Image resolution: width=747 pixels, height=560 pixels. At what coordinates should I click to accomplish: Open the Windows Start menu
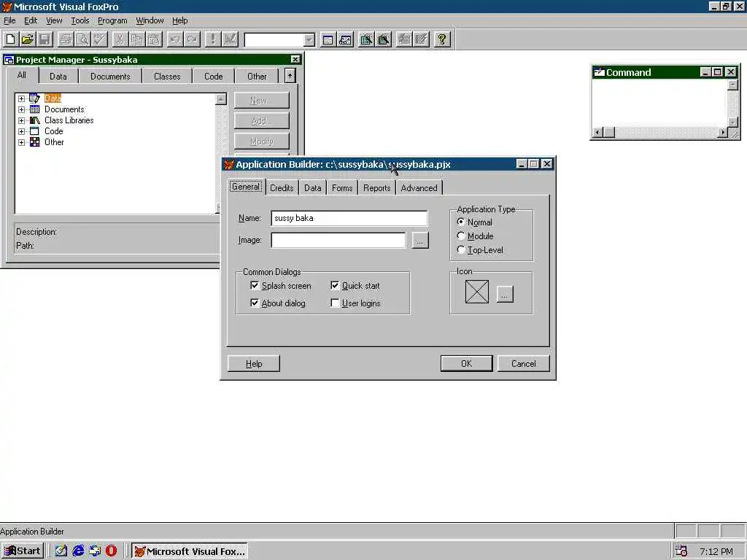tap(23, 551)
